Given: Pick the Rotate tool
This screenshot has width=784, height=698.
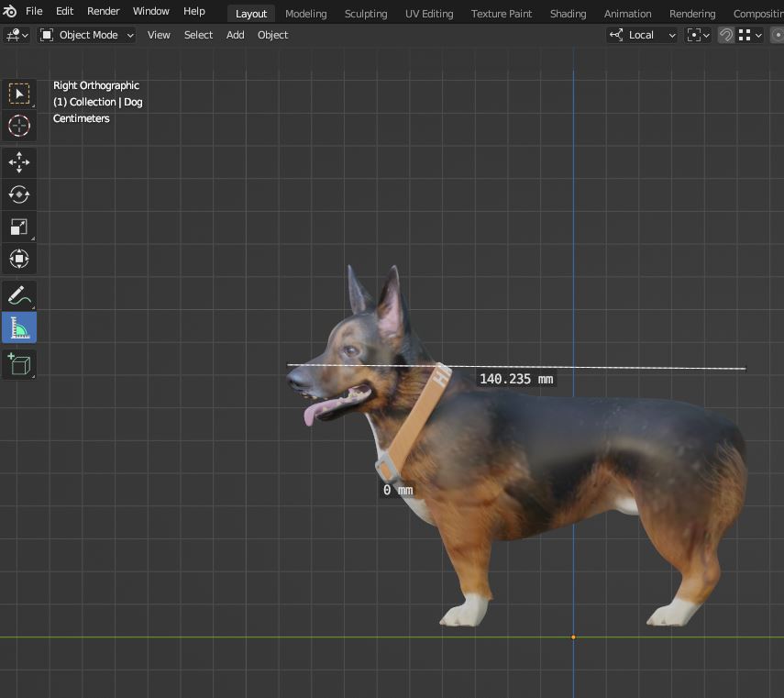Looking at the screenshot, I should click(x=18, y=194).
